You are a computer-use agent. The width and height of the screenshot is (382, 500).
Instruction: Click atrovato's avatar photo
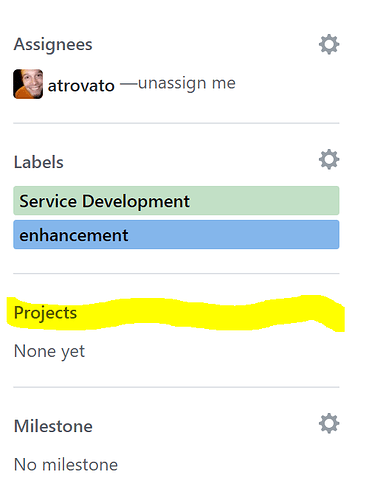coord(28,84)
